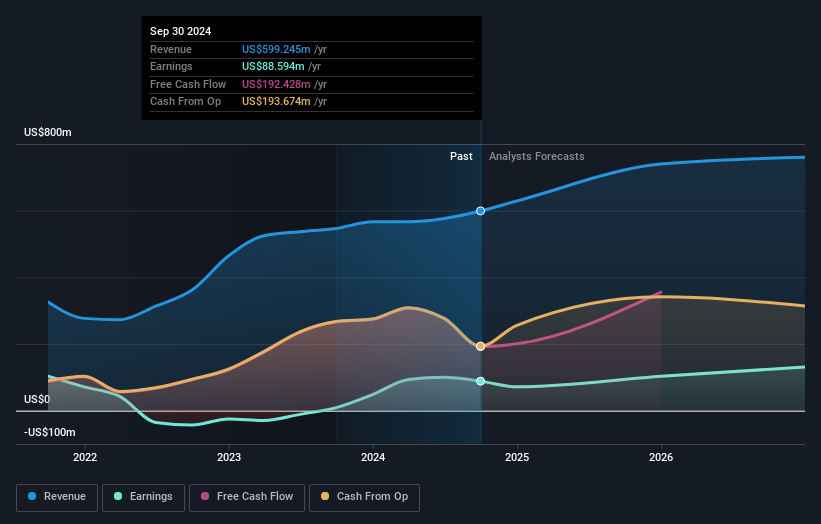
Task: Click the 2026 x-axis label
Action: 661,457
